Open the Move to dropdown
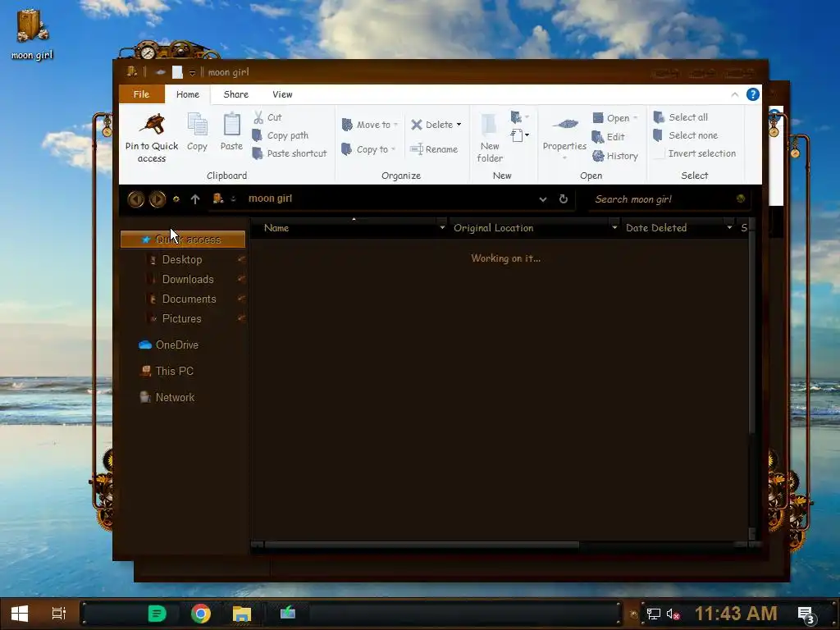Screen dimensions: 840x630 pos(370,125)
